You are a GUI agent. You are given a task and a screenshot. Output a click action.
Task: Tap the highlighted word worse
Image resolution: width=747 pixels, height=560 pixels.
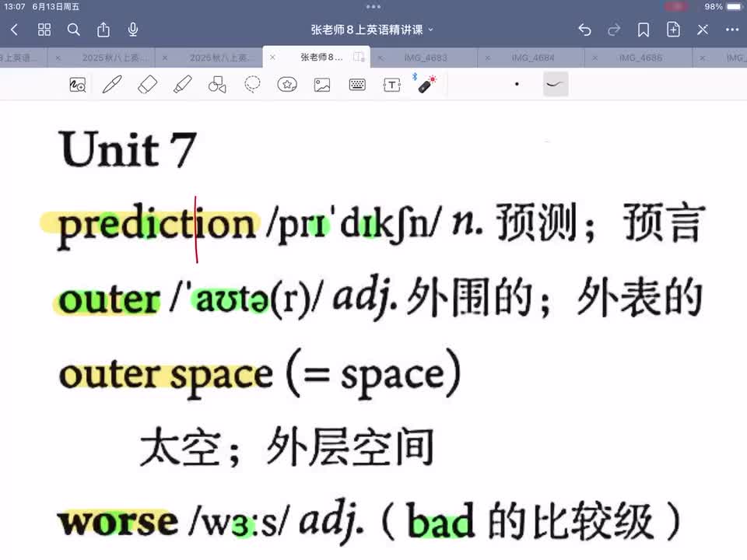coord(117,522)
